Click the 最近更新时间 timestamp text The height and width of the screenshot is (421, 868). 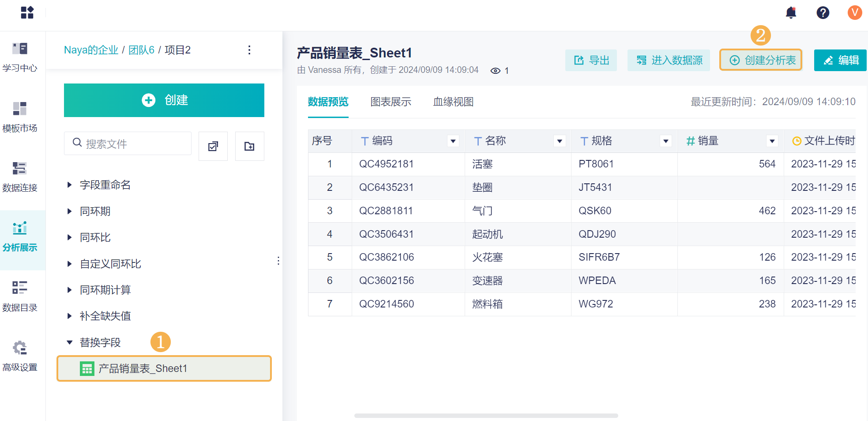[x=773, y=102]
